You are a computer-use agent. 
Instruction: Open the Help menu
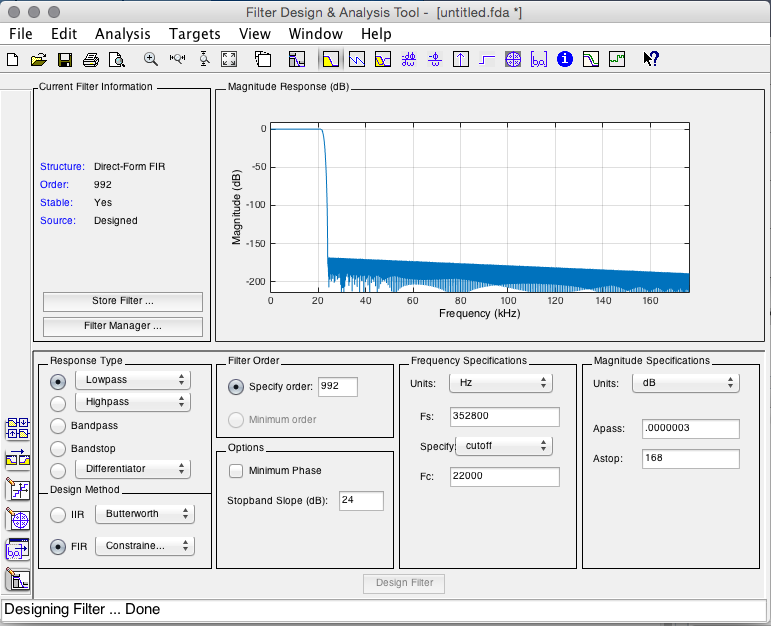(x=376, y=34)
